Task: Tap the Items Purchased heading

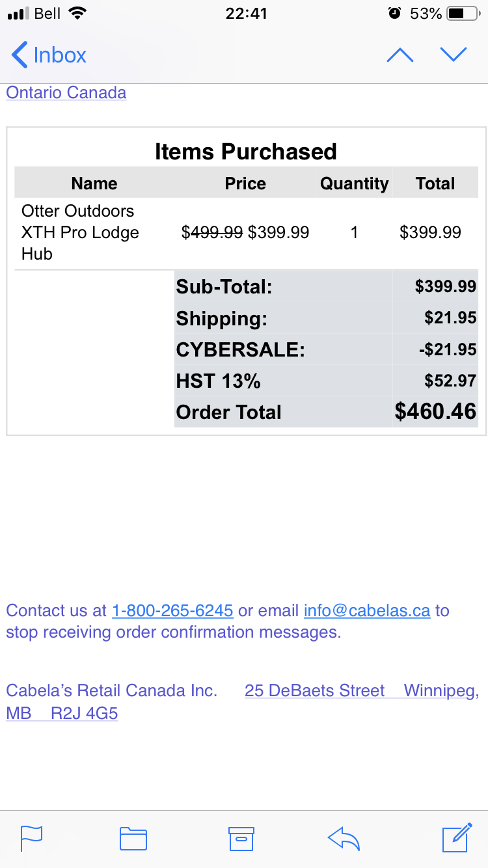Action: coord(246,151)
